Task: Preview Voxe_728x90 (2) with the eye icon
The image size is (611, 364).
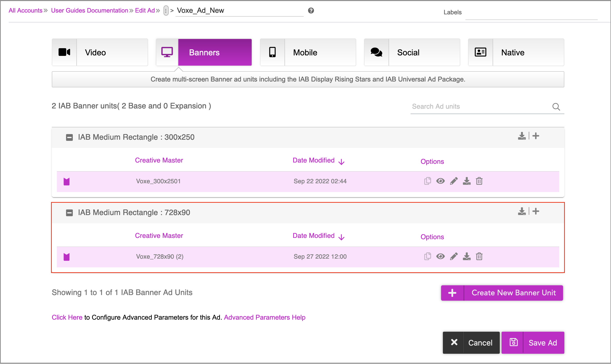Action: coord(440,256)
